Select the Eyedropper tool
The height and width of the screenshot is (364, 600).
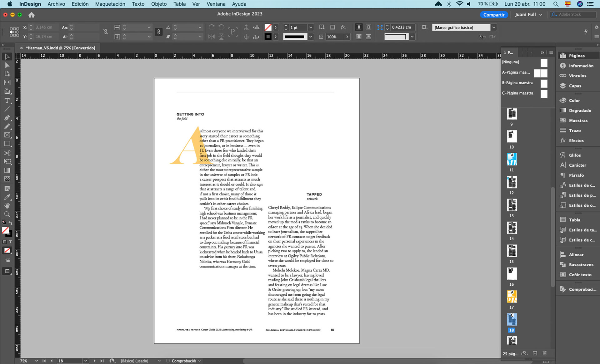(7, 197)
